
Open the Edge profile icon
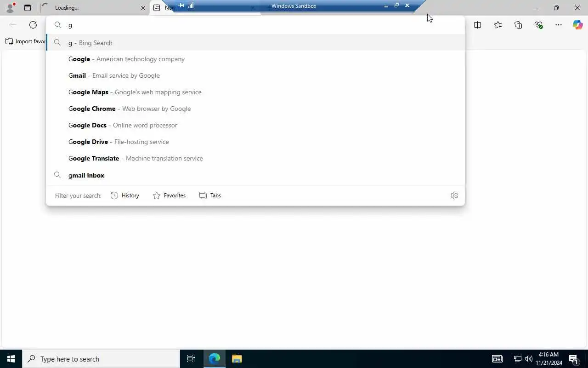pyautogui.click(x=10, y=7)
